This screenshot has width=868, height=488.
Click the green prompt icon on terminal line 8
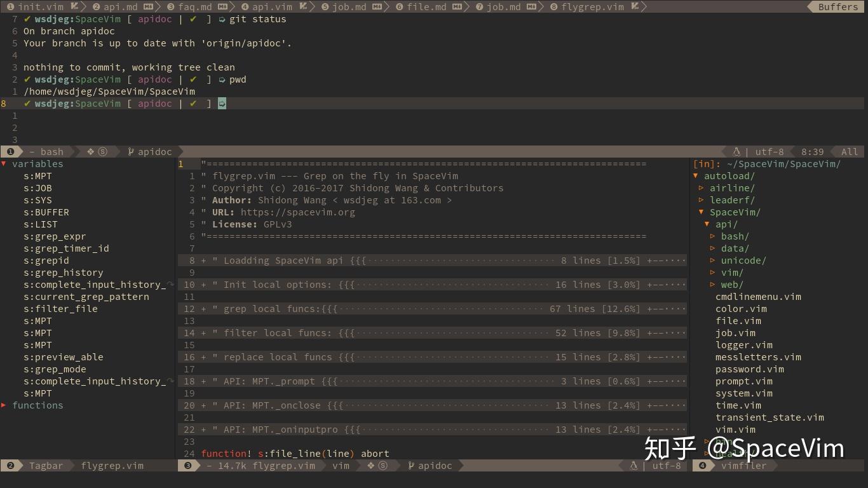221,103
